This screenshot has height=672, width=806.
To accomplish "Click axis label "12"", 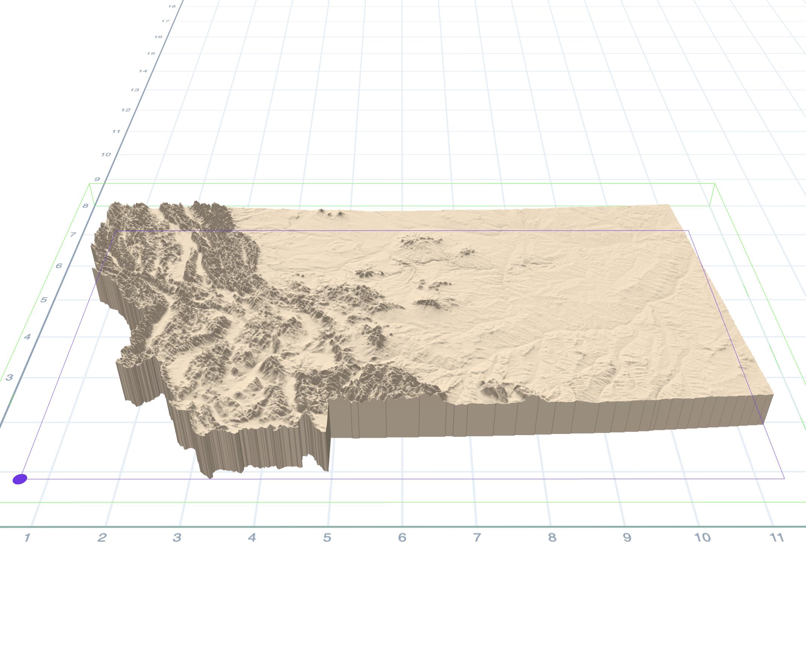I will coord(126,110).
